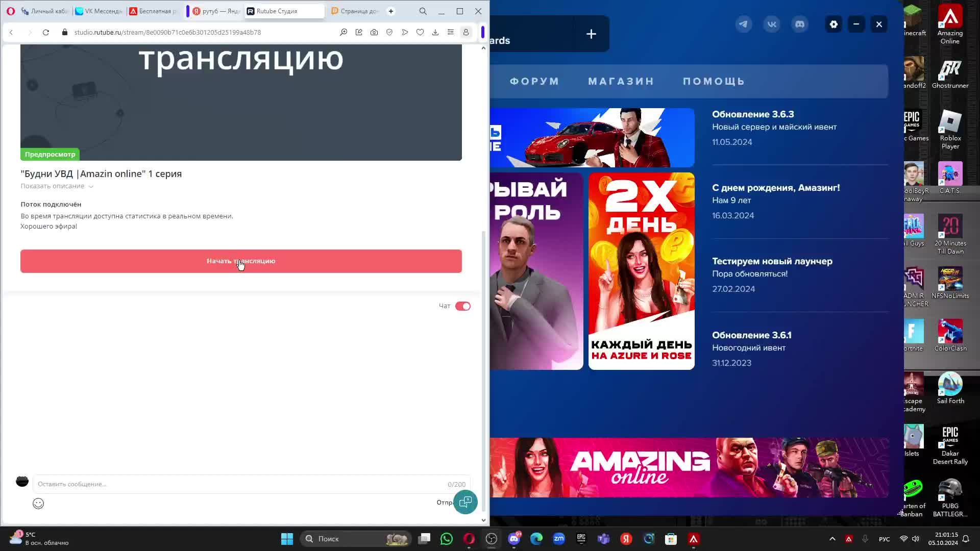The image size is (980, 551).
Task: Click the Discord icon in sidebar
Action: point(800,24)
